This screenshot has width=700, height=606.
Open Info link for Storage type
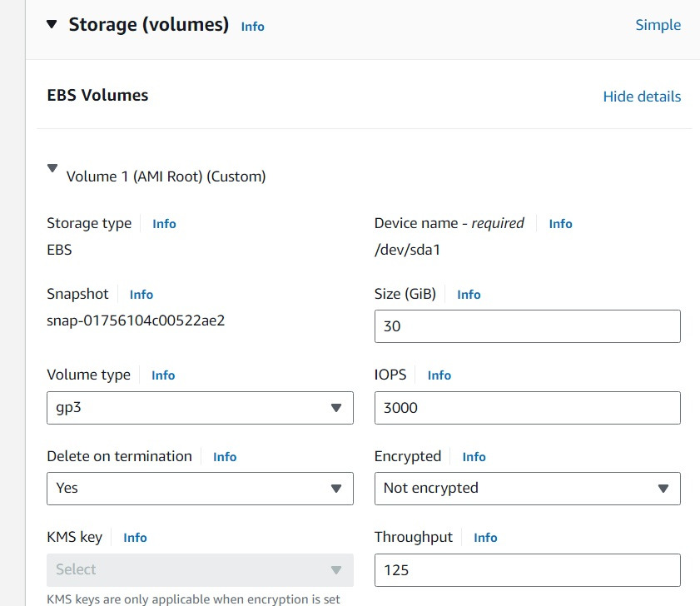[164, 224]
